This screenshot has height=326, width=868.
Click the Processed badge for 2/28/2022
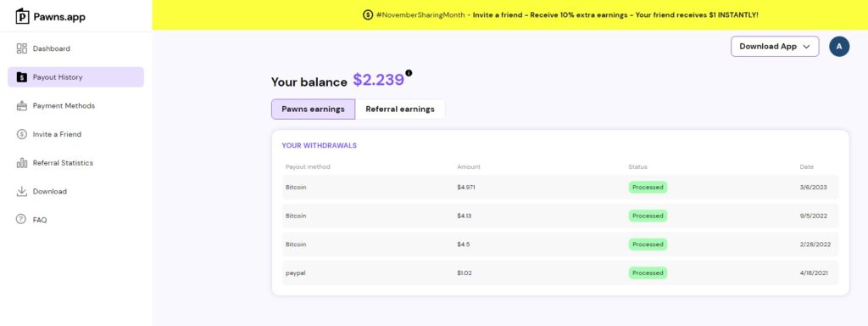coord(648,244)
